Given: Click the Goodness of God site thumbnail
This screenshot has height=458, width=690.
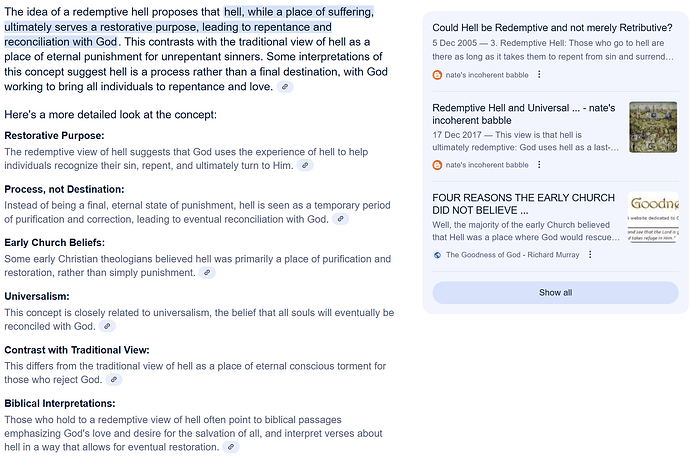Looking at the screenshot, I should coord(652,217).
